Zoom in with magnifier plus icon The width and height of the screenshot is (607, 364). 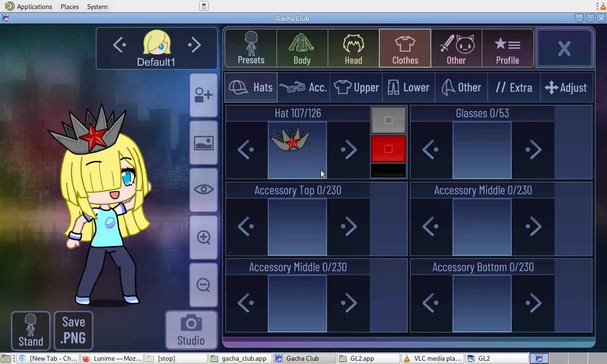(203, 237)
